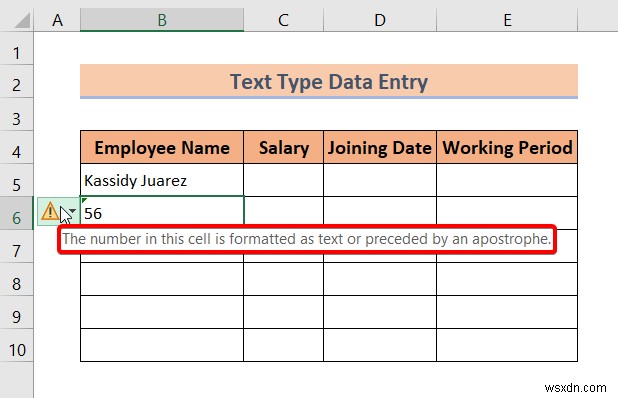Select Working Period cell in row 10
This screenshot has height=398, width=618.
pyautogui.click(x=507, y=345)
